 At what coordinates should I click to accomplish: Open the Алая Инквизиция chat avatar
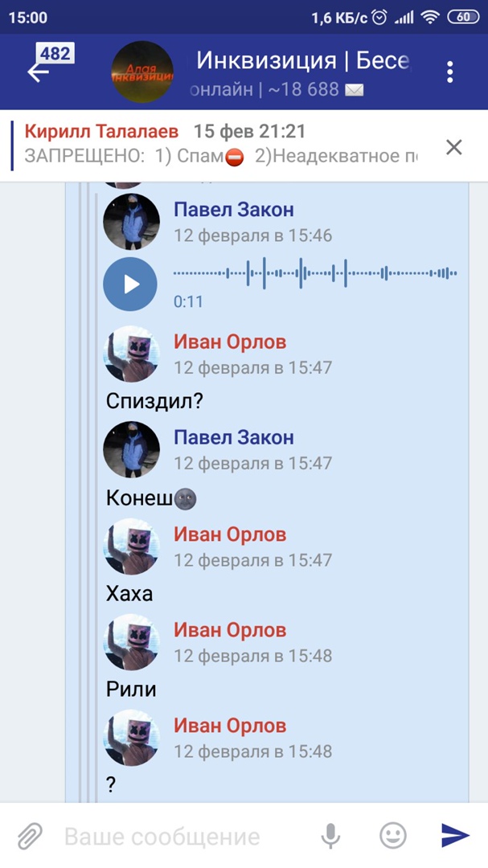[142, 72]
